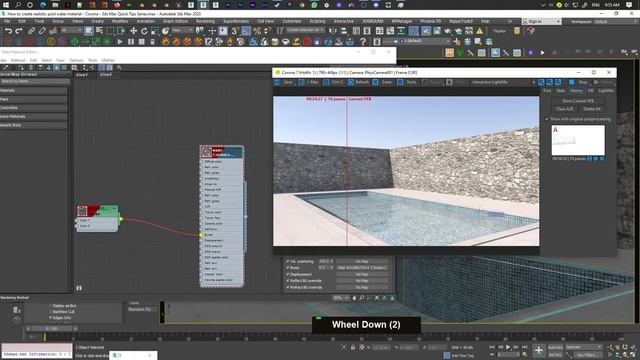Open the reference coordinate View dropdown
Screen dimensions: 640x360
pos(182,30)
